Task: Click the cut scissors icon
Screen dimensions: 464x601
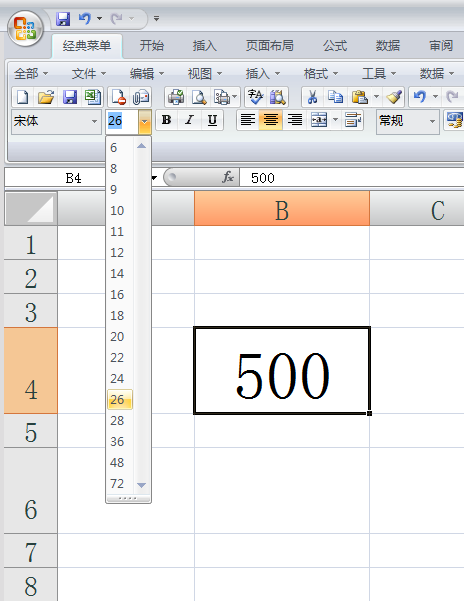Action: (312, 97)
